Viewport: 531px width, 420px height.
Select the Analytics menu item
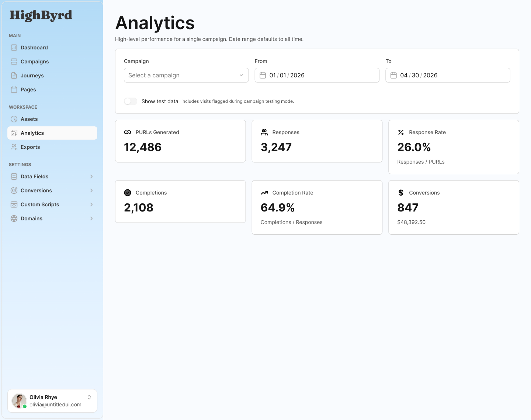coord(52,133)
